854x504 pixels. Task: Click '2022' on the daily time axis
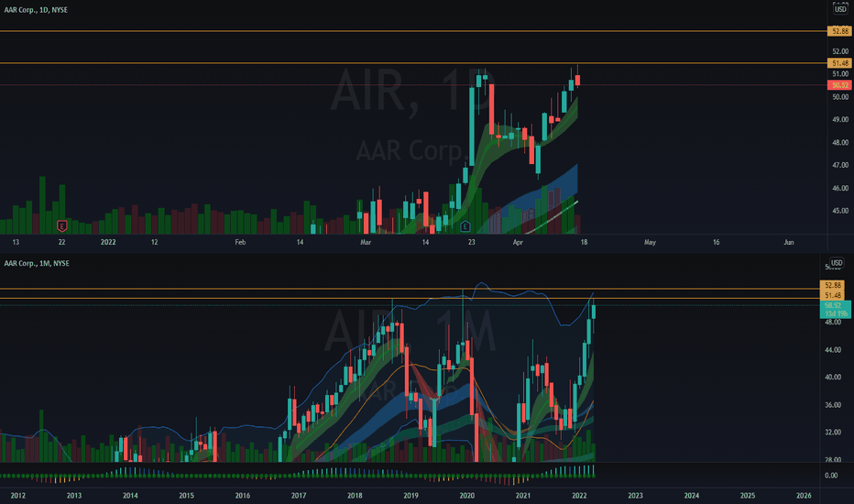coord(108,242)
